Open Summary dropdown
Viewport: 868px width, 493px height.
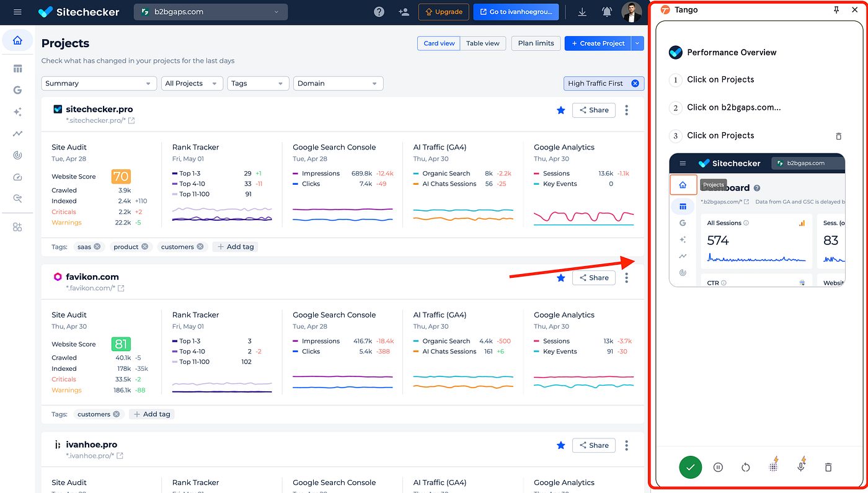point(99,83)
